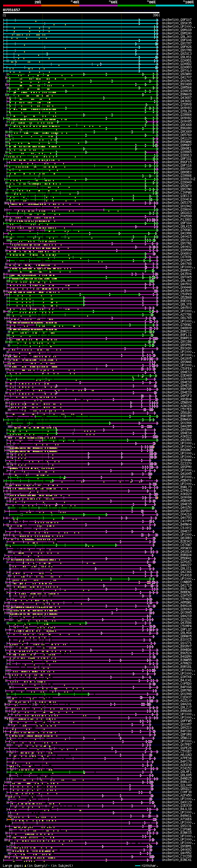This screenshot has height=868, width=197.
Task: Open subject UniRef100_Q09084
Action: tap(176, 497)
